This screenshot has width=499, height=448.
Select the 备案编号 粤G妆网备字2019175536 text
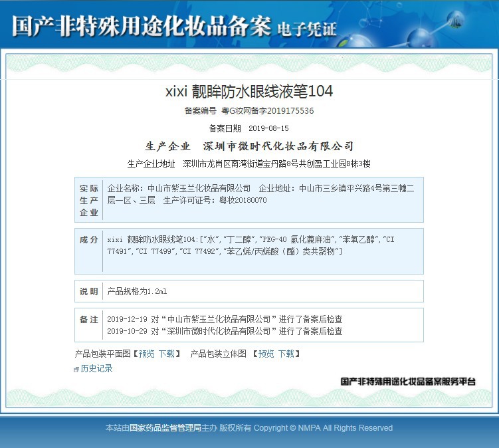click(x=249, y=111)
